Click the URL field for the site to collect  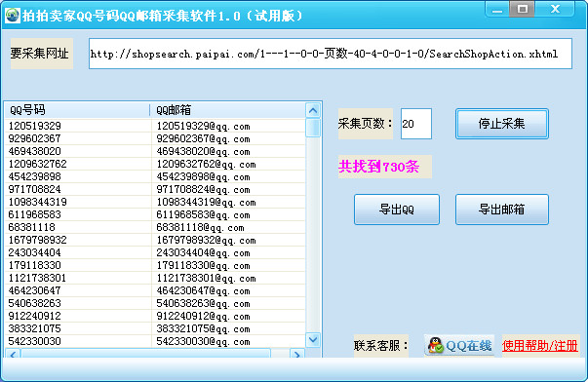(x=331, y=54)
